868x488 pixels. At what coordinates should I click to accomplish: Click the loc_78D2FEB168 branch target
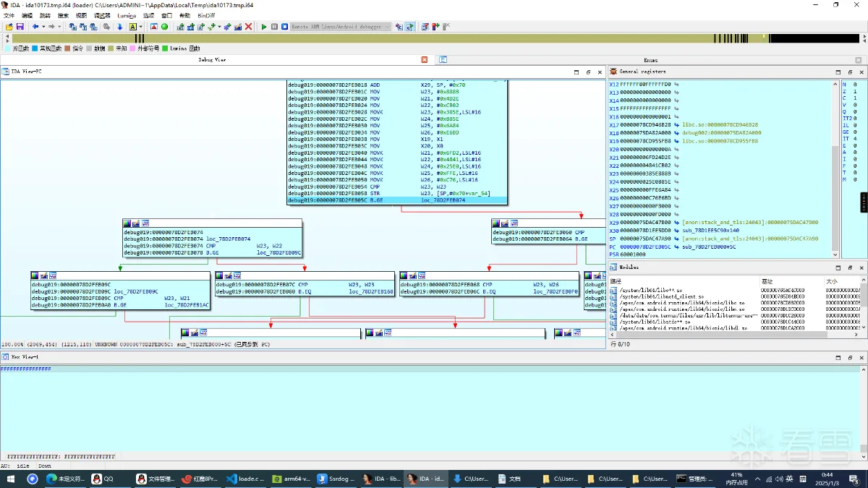pyautogui.click(x=371, y=291)
